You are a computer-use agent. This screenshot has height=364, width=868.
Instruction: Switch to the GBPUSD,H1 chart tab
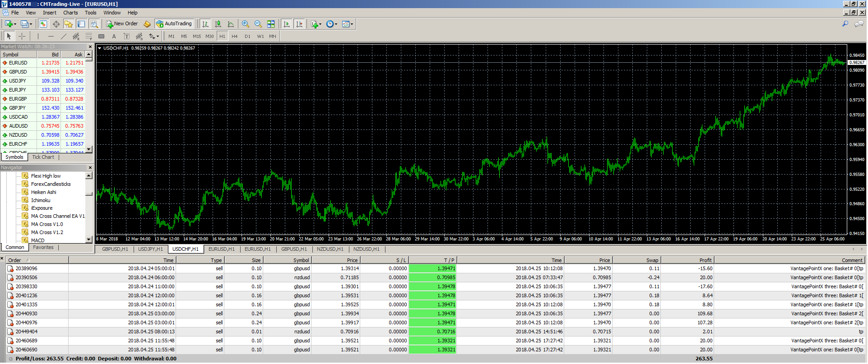coord(115,249)
